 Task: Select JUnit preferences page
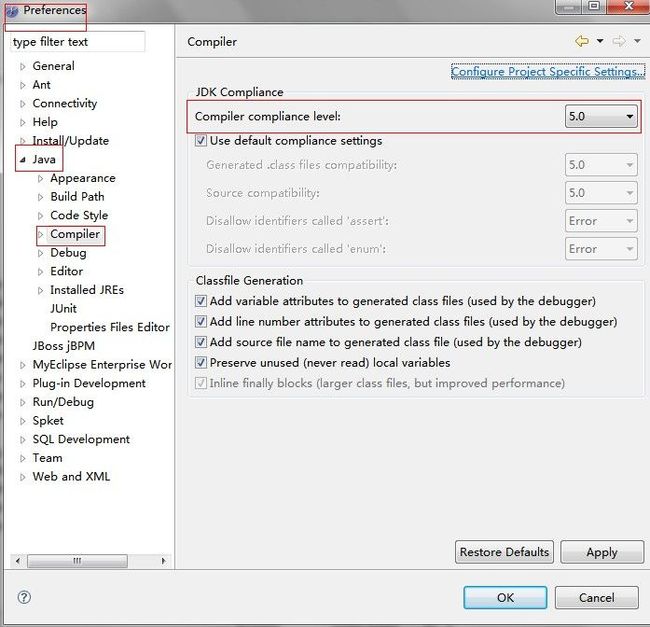[x=63, y=309]
